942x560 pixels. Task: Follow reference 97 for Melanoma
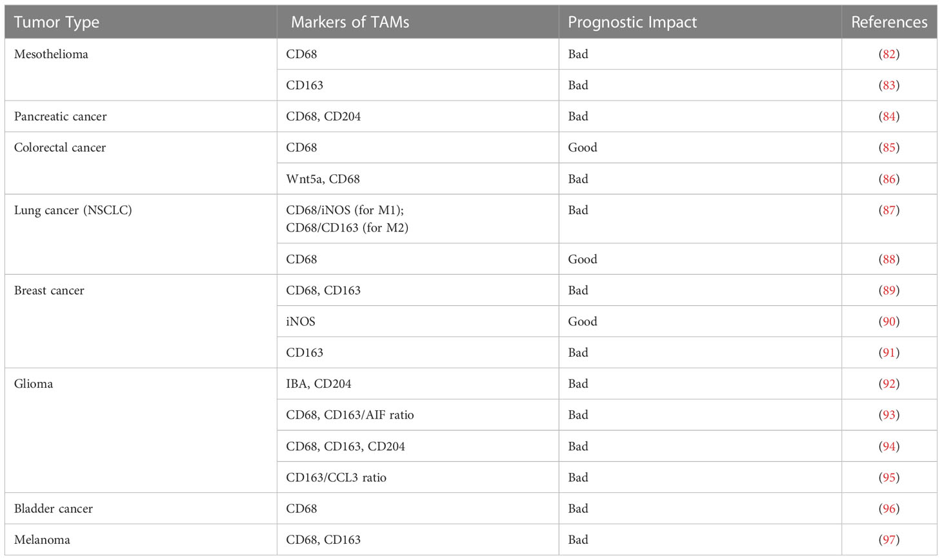[x=889, y=540]
